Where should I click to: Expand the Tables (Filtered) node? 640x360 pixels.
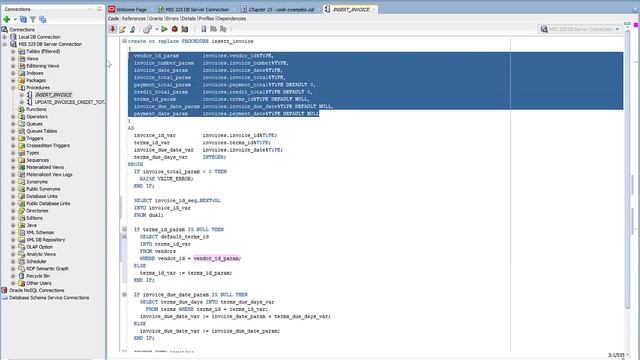click(x=13, y=51)
